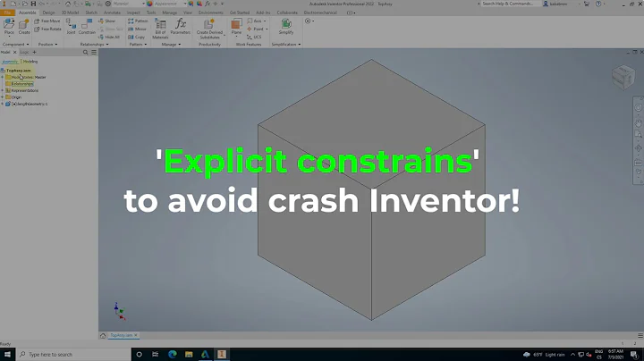644x361 pixels.
Task: Click Hide All relationships
Action: tap(109, 37)
